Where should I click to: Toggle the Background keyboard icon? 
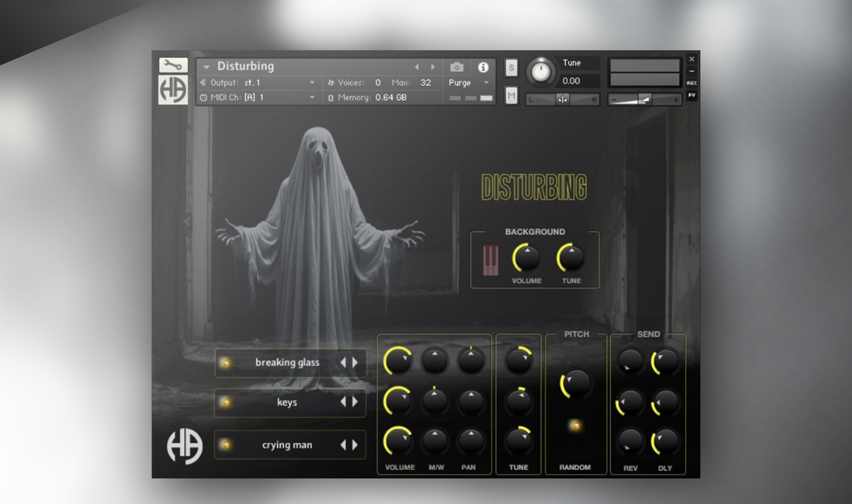pos(490,260)
